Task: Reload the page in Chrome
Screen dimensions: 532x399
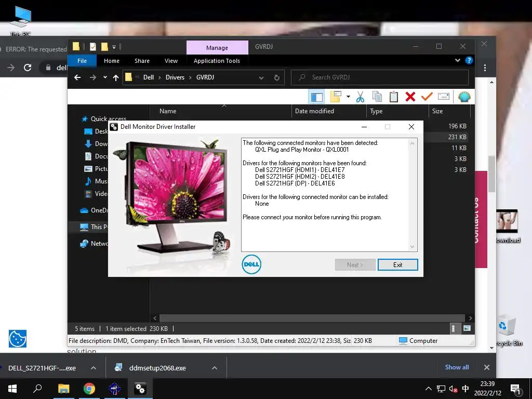Action: [x=28, y=68]
